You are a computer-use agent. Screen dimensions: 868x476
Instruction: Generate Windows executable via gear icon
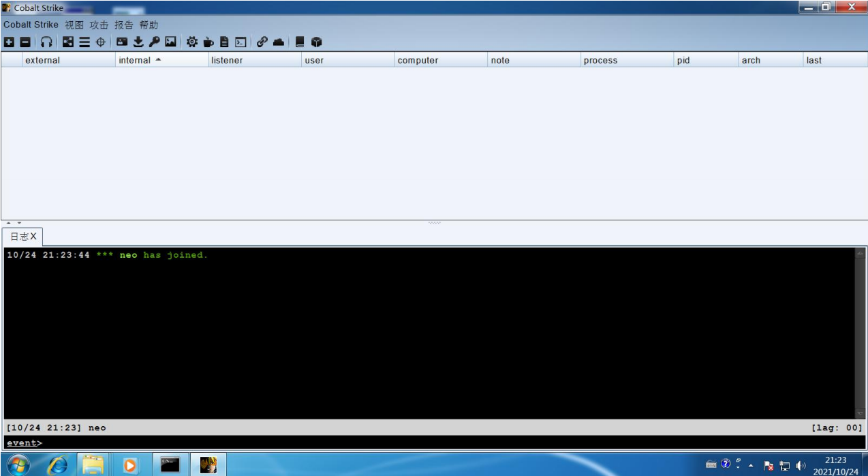pos(192,42)
